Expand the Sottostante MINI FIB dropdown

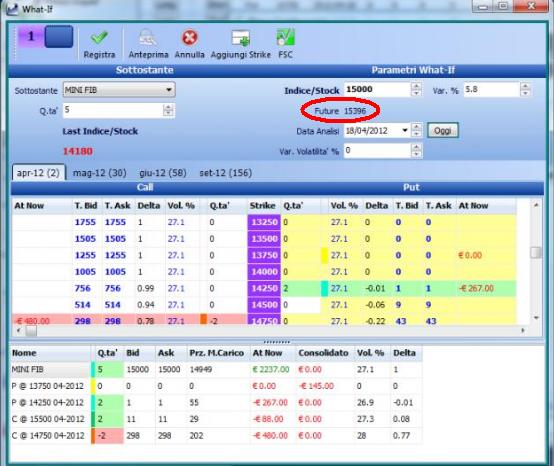(169, 90)
